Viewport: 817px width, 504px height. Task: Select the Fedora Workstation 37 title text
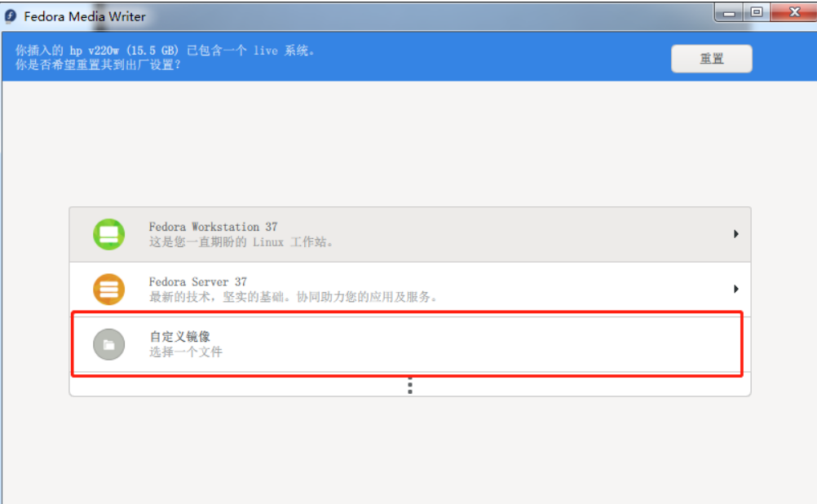213,227
